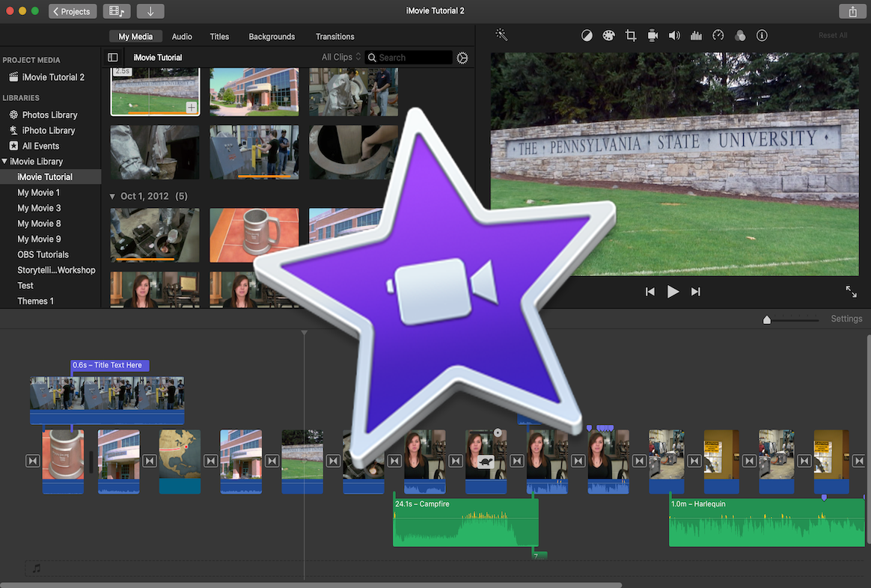
Task: Open the media browser film and music button
Action: tap(117, 11)
